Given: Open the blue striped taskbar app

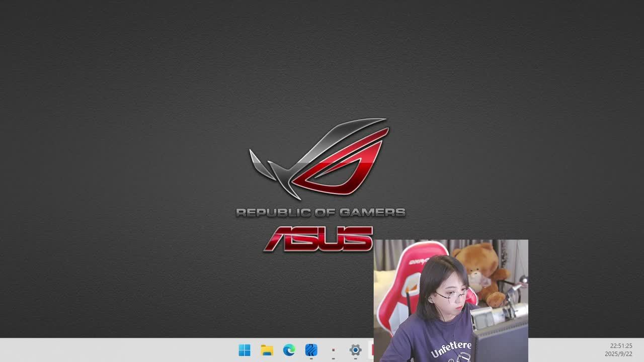Looking at the screenshot, I should pyautogui.click(x=311, y=350).
